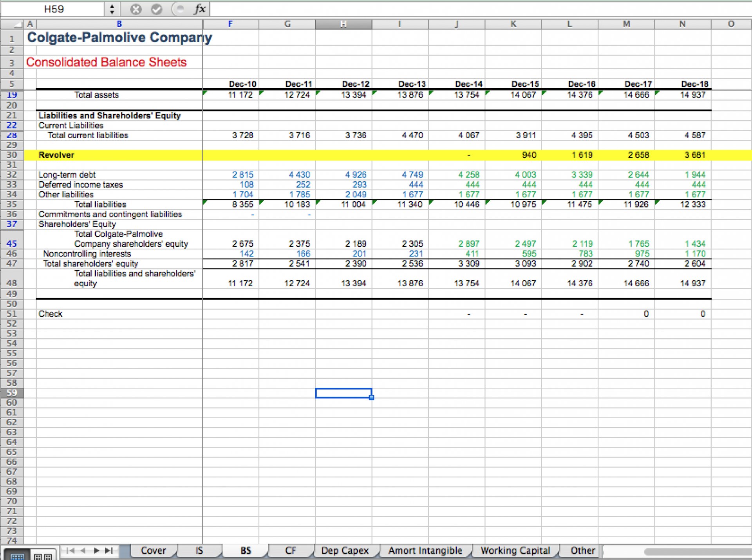Screen dimensions: 752x560
Task: Go to first sheet tab arrow
Action: [70, 551]
